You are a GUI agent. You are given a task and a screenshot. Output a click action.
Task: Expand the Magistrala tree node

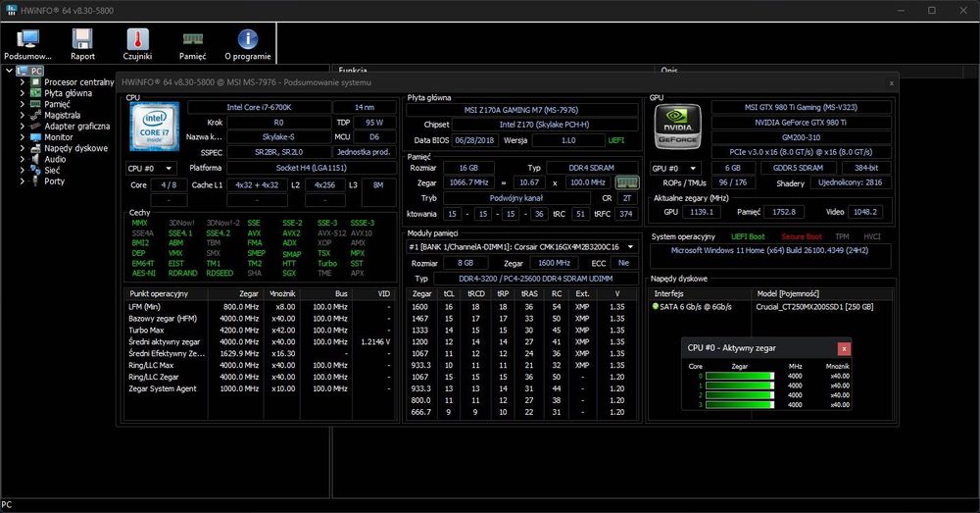pos(23,115)
